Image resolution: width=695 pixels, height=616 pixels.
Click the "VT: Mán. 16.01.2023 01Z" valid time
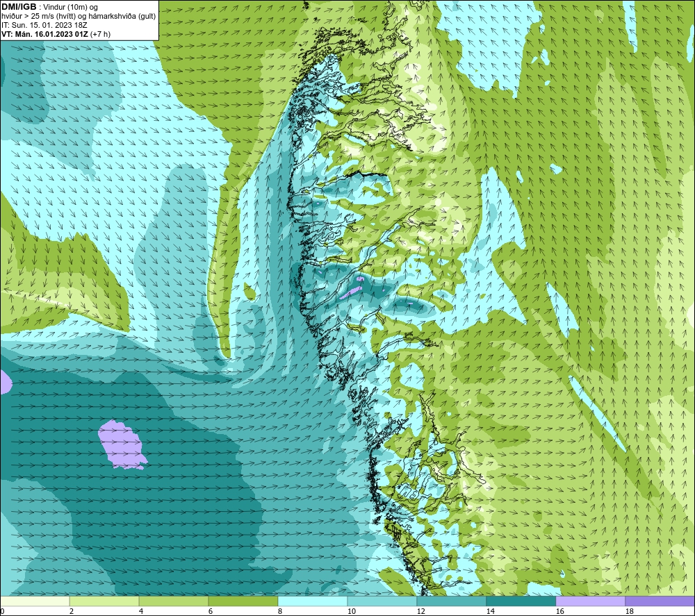tap(44, 34)
